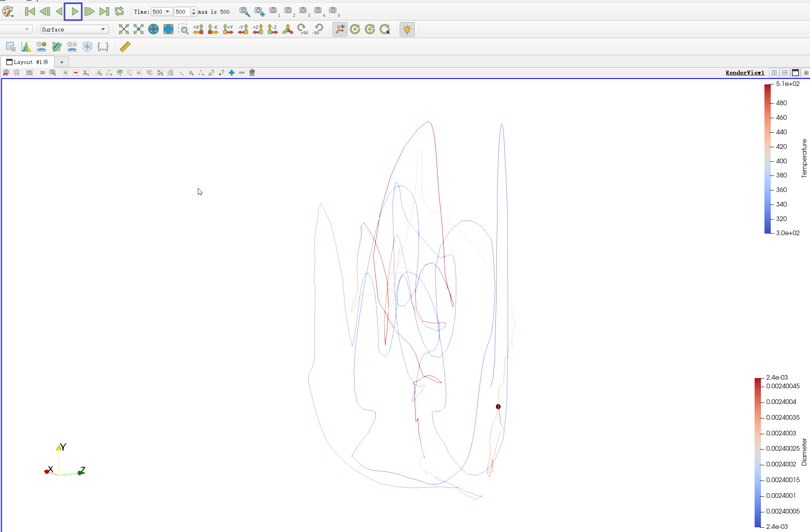Click the Zoom to box tool

point(183,29)
